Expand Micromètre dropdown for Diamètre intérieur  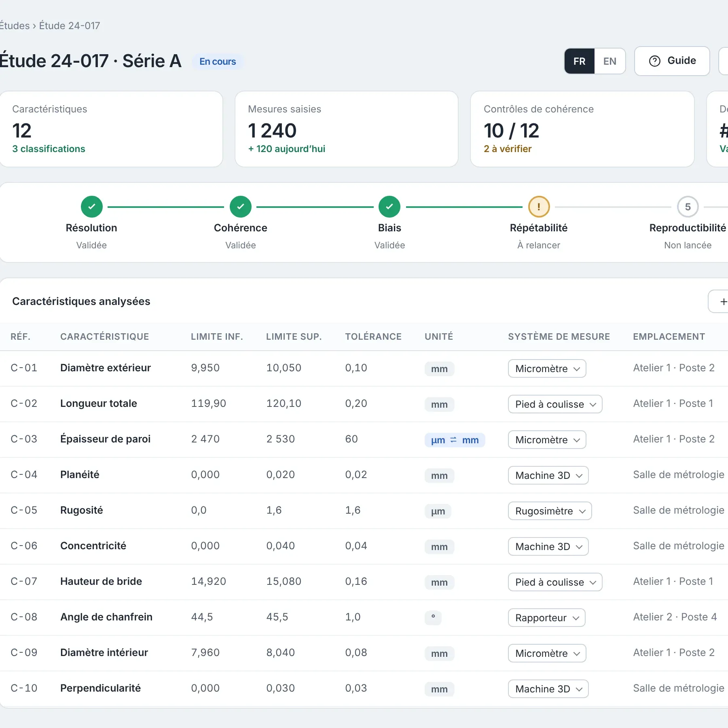click(547, 653)
